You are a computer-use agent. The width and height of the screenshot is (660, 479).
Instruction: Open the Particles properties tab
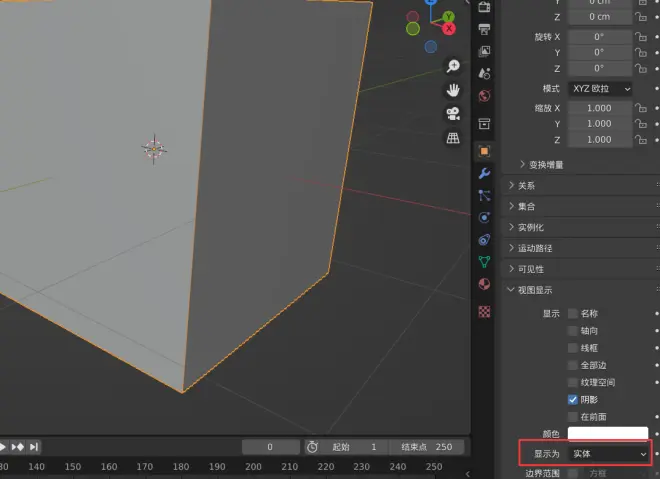pos(484,195)
